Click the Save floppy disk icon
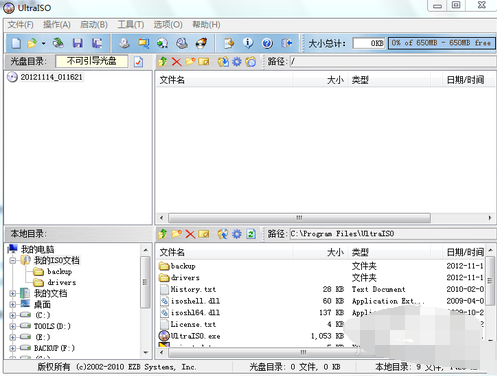 click(x=78, y=43)
